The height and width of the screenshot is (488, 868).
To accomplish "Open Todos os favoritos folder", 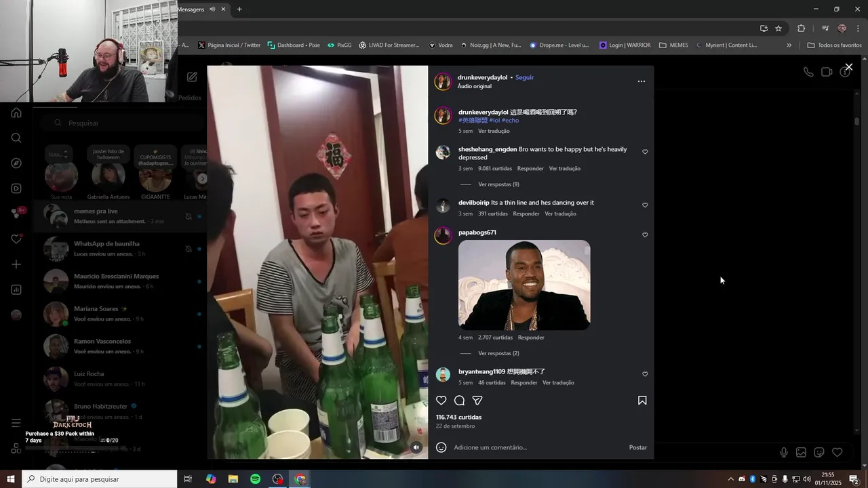I will [835, 45].
